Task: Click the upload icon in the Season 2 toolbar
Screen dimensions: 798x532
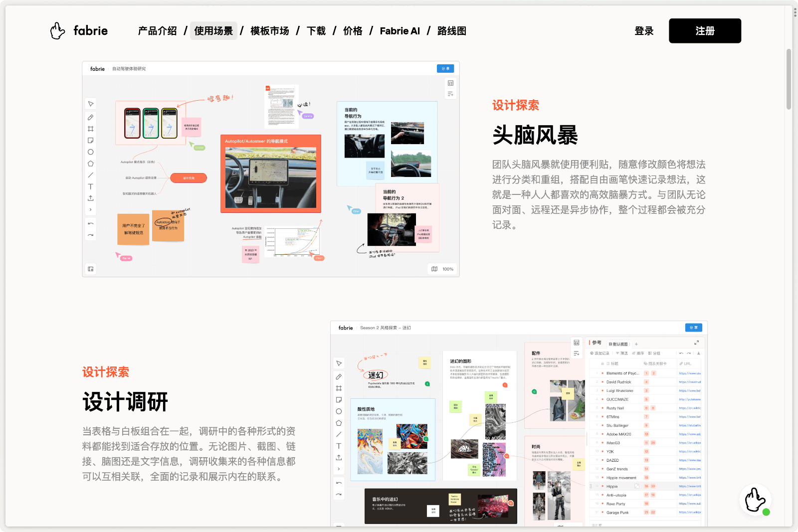Action: click(x=339, y=457)
